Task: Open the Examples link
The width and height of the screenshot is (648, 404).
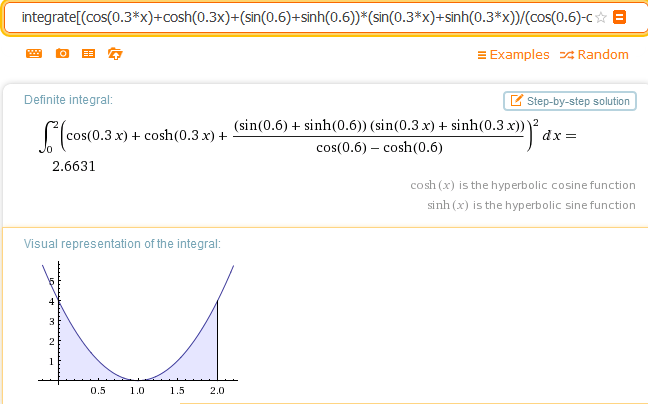Action: tap(518, 55)
